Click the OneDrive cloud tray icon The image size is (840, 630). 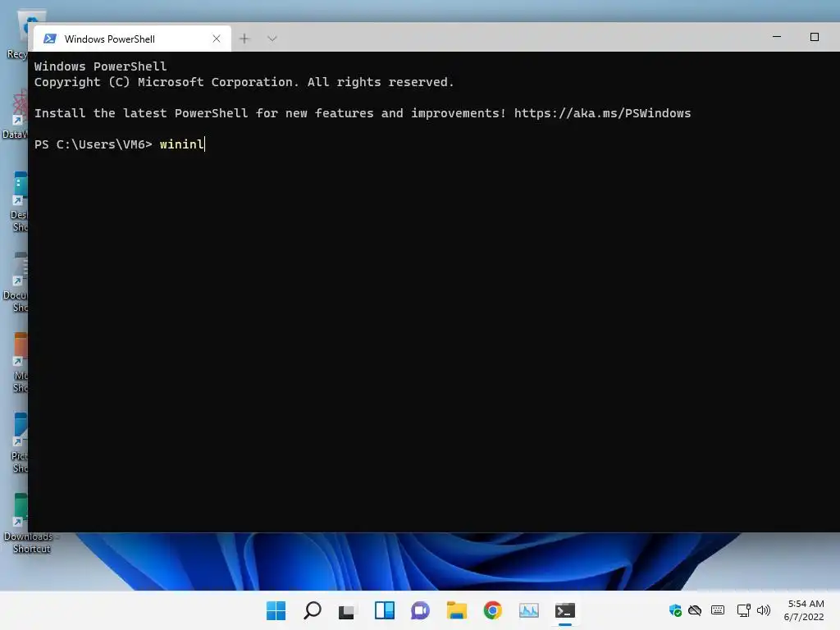(x=695, y=610)
